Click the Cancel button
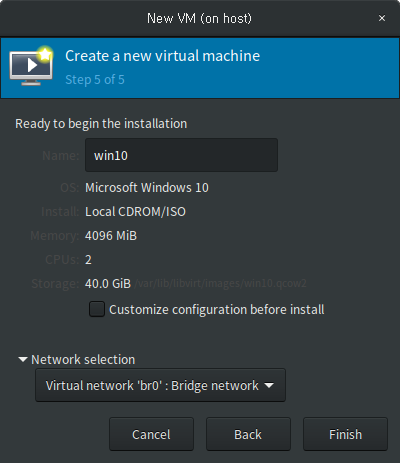The image size is (400, 463). [x=151, y=434]
